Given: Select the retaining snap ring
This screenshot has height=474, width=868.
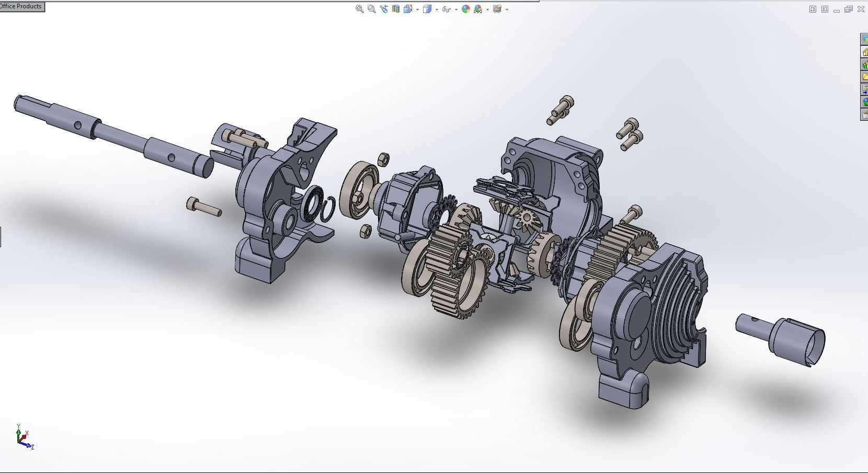Looking at the screenshot, I should tap(327, 209).
